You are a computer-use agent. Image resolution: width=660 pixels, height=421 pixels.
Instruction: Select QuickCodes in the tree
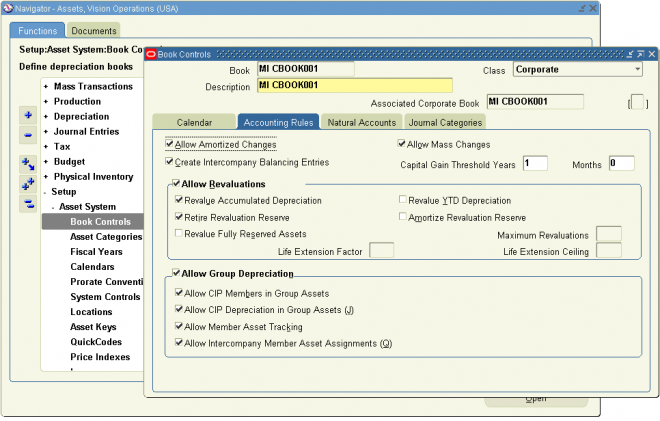click(96, 342)
